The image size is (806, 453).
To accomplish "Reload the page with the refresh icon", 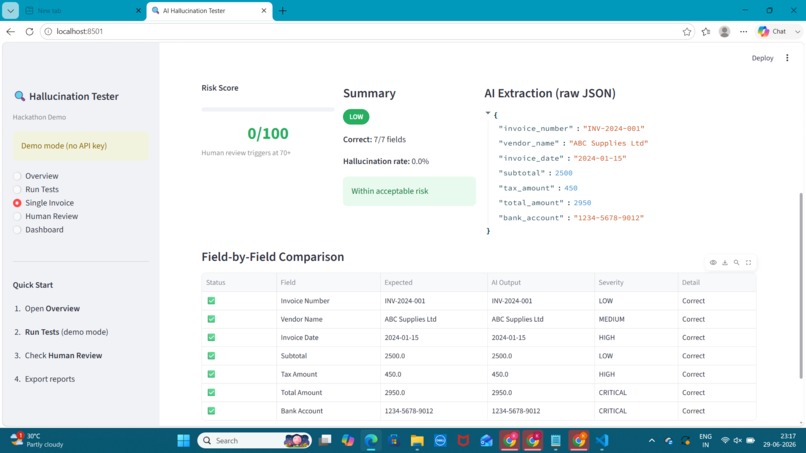I will 29,31.
